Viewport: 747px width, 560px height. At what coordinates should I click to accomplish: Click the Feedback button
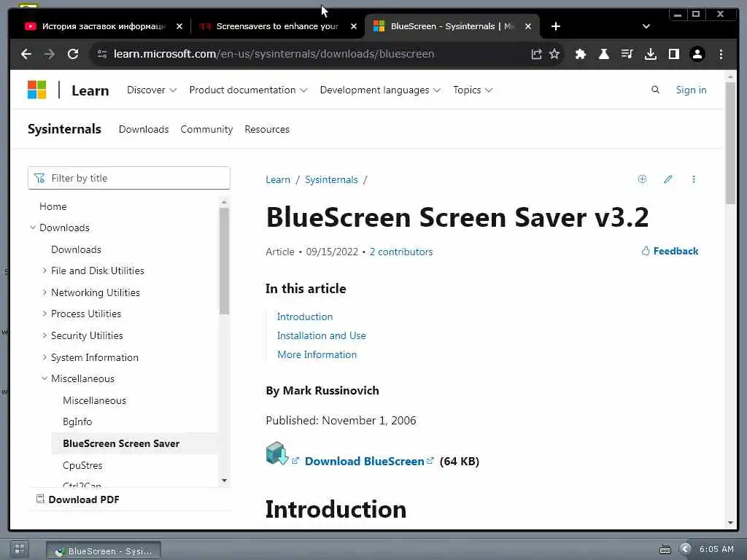point(670,251)
